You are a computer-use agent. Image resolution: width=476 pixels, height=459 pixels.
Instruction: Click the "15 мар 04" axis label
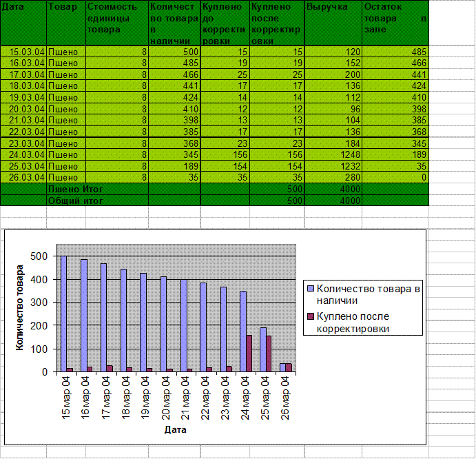65,398
